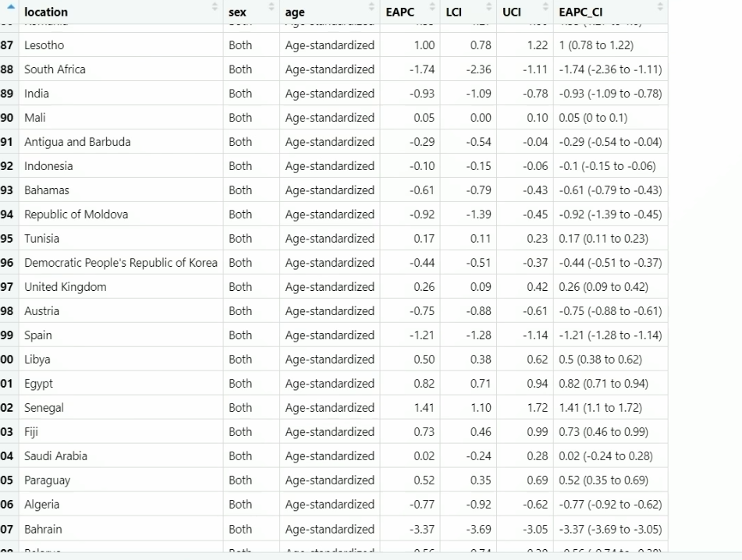Sort by the age column arrows
742x560 pixels.
coord(371,6)
